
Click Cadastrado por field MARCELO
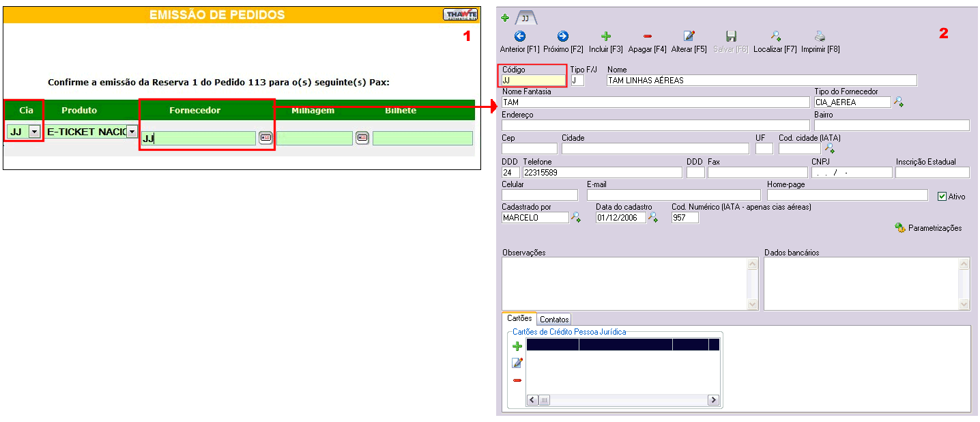(x=535, y=218)
